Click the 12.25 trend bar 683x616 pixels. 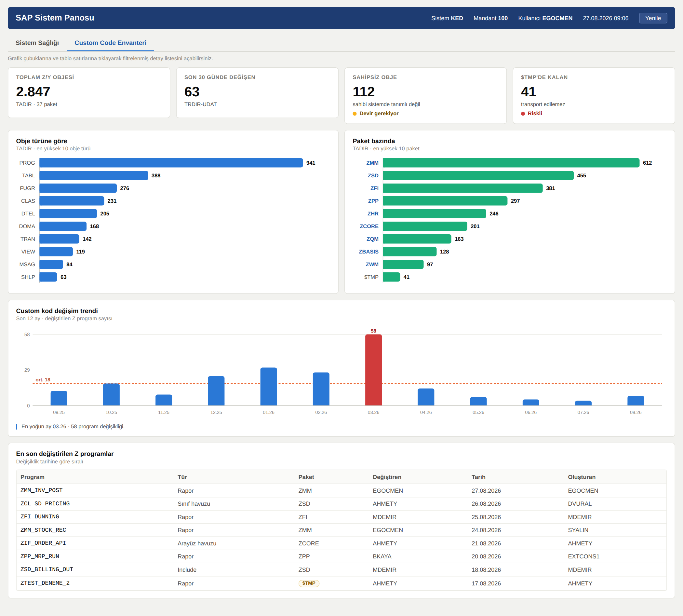(x=216, y=391)
